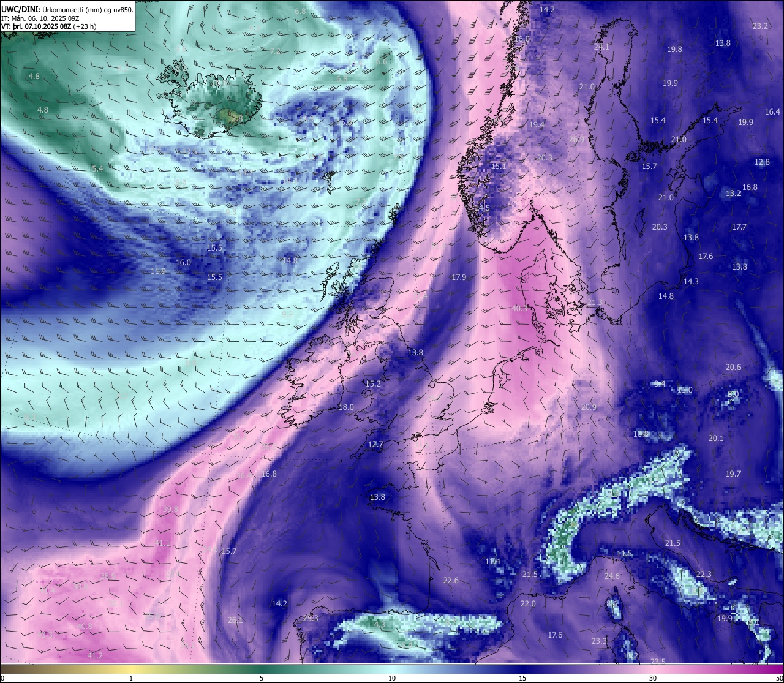
Task: Click the 24.6 value label
Action: point(612,576)
